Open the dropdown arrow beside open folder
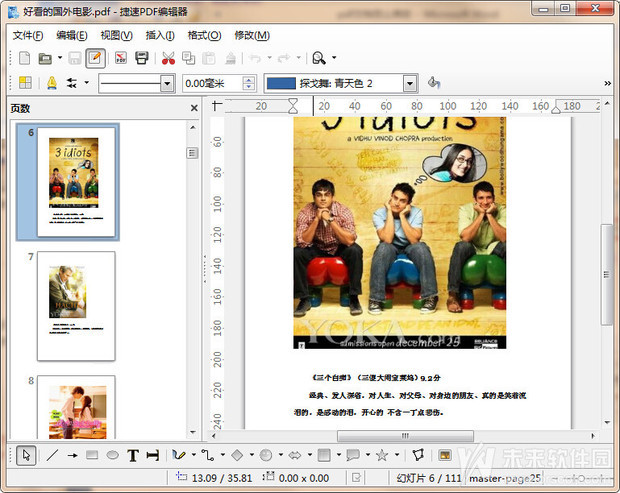 (60, 58)
